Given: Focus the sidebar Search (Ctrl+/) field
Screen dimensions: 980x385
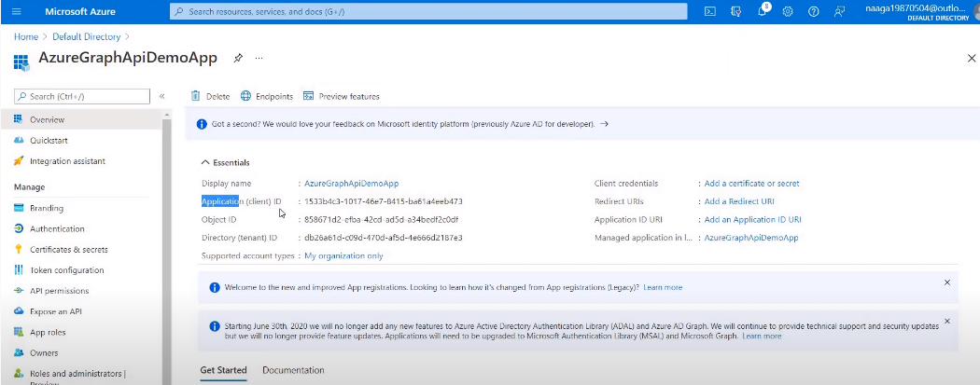Looking at the screenshot, I should point(82,96).
